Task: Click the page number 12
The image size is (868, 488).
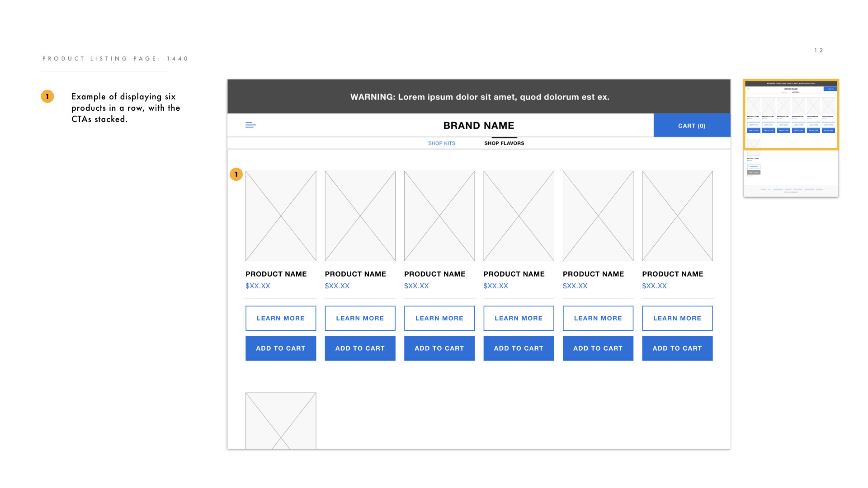Action: click(x=819, y=50)
